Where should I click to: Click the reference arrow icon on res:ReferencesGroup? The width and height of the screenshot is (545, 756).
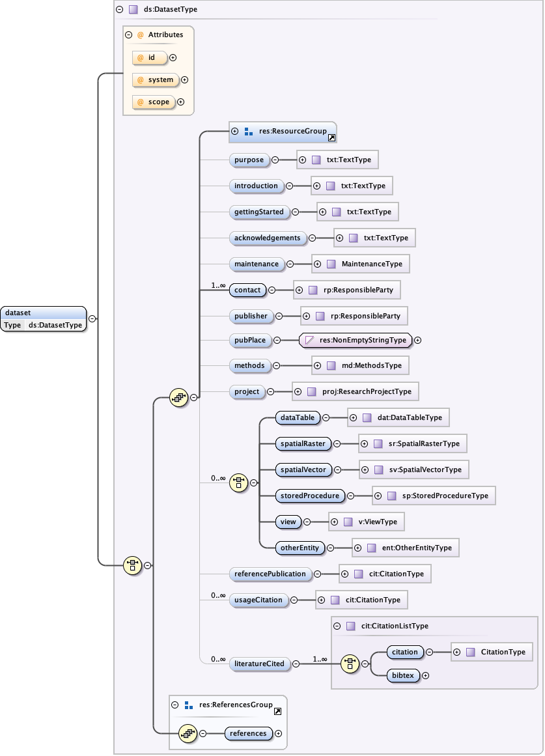point(278,712)
